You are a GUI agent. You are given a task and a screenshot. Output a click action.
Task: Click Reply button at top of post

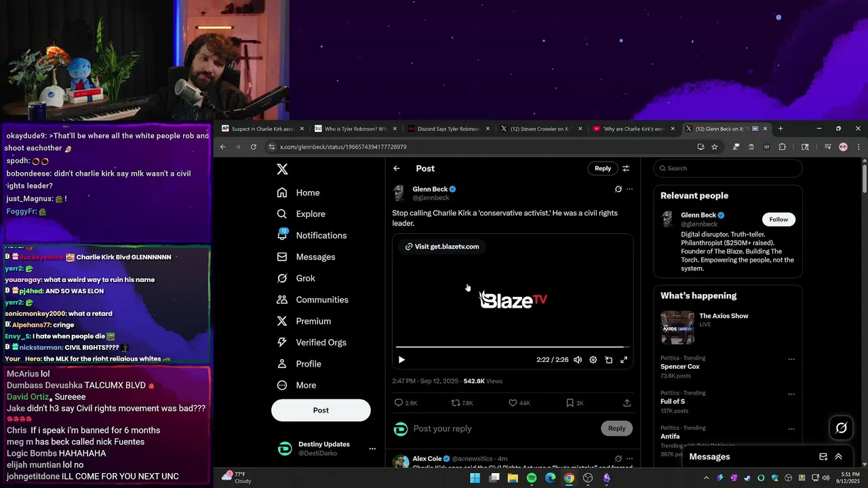point(603,169)
